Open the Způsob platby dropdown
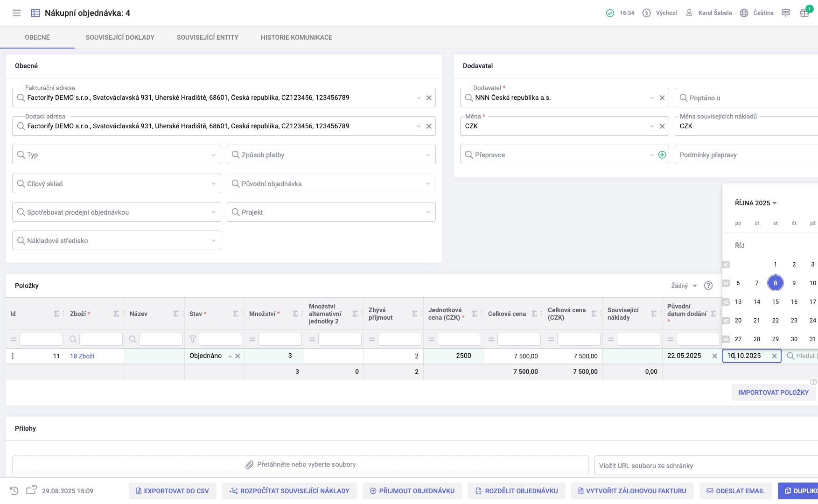The height and width of the screenshot is (504, 818). click(x=428, y=155)
